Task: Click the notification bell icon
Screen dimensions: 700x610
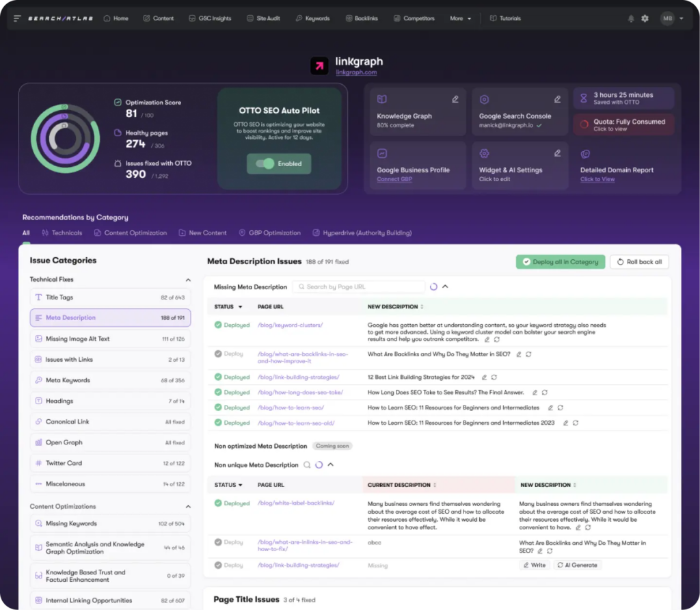Action: coord(630,18)
